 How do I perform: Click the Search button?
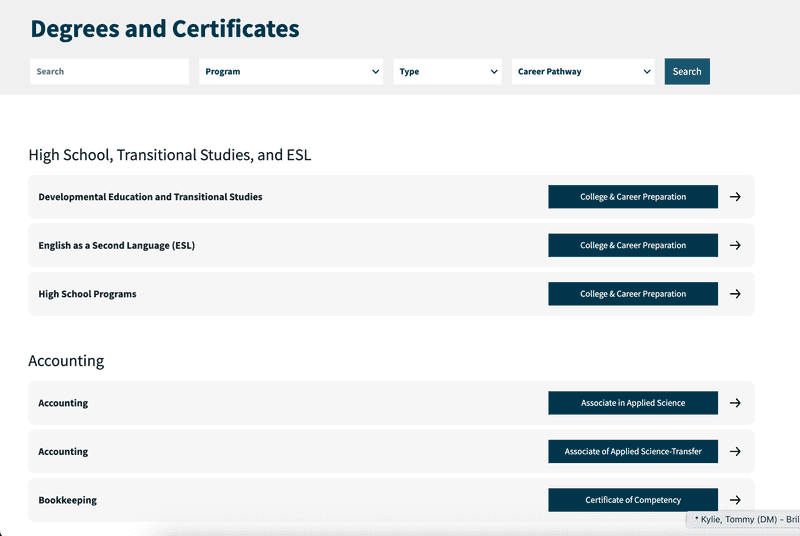(687, 71)
